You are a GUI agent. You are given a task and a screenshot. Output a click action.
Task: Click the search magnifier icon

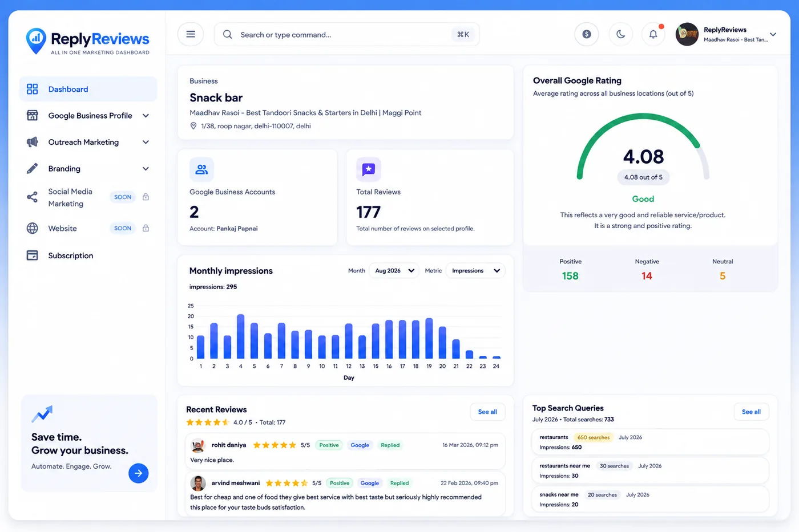pyautogui.click(x=227, y=34)
